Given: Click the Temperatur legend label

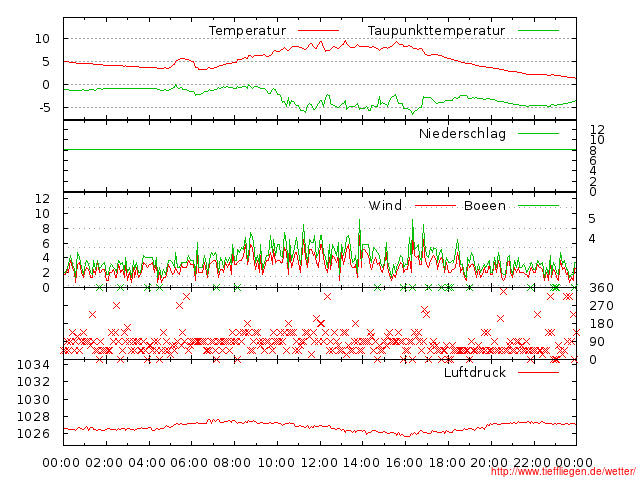Looking at the screenshot, I should (247, 31).
